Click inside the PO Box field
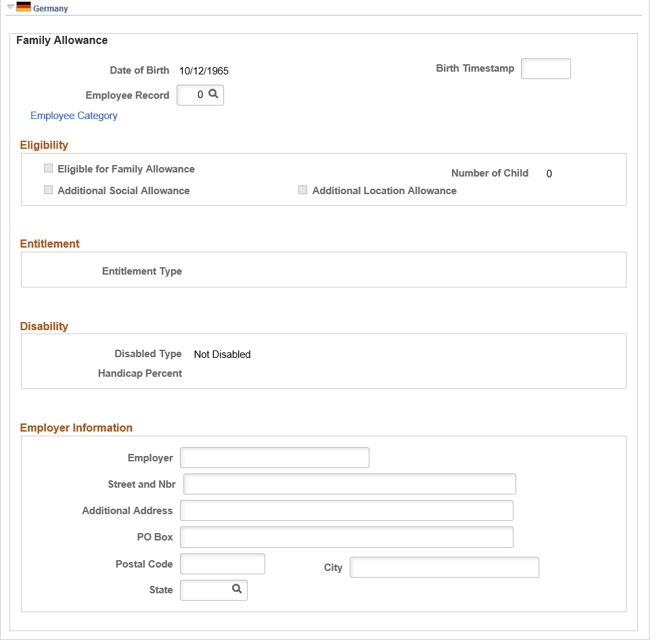659x644 pixels. tap(346, 536)
